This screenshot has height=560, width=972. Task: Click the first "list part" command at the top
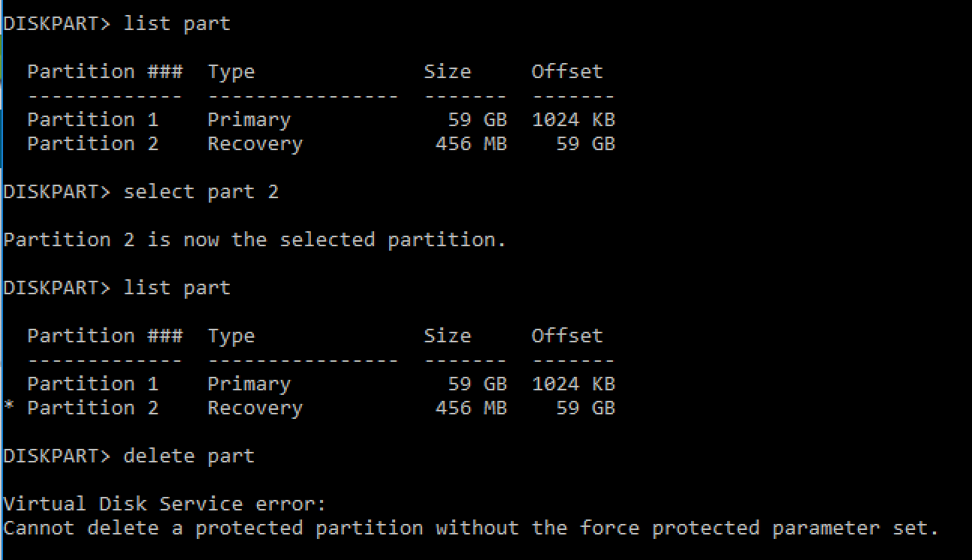177,24
